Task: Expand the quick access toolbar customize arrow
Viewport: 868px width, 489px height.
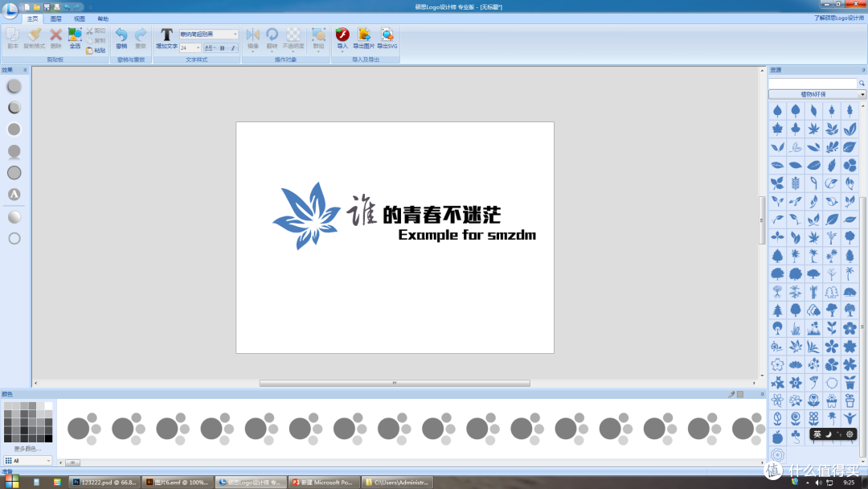Action: pos(91,7)
